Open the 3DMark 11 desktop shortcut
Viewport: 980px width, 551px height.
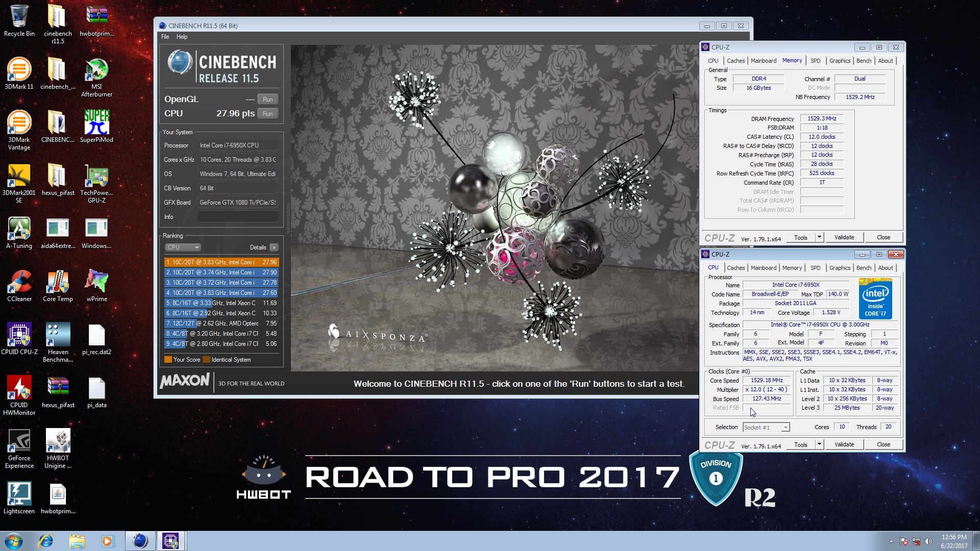click(x=19, y=73)
